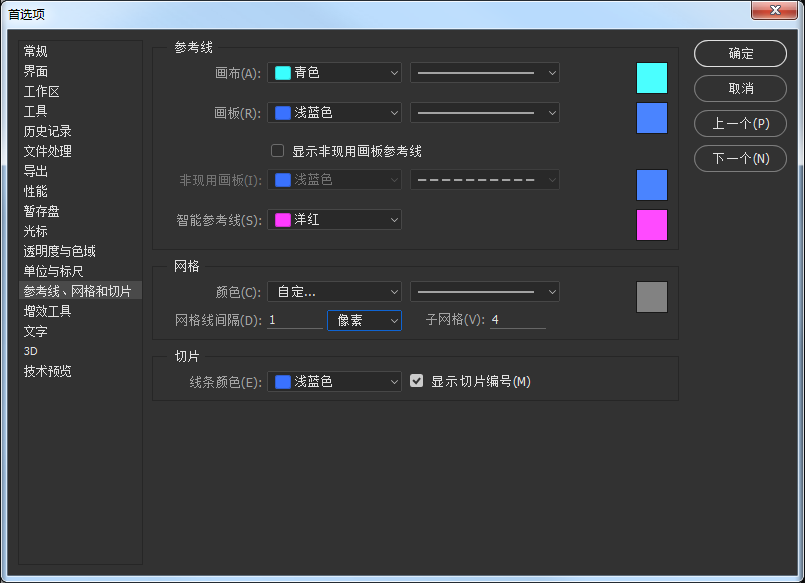The height and width of the screenshot is (583, 805).
Task: Open 网格 颜色(C) dropdown
Action: [334, 292]
